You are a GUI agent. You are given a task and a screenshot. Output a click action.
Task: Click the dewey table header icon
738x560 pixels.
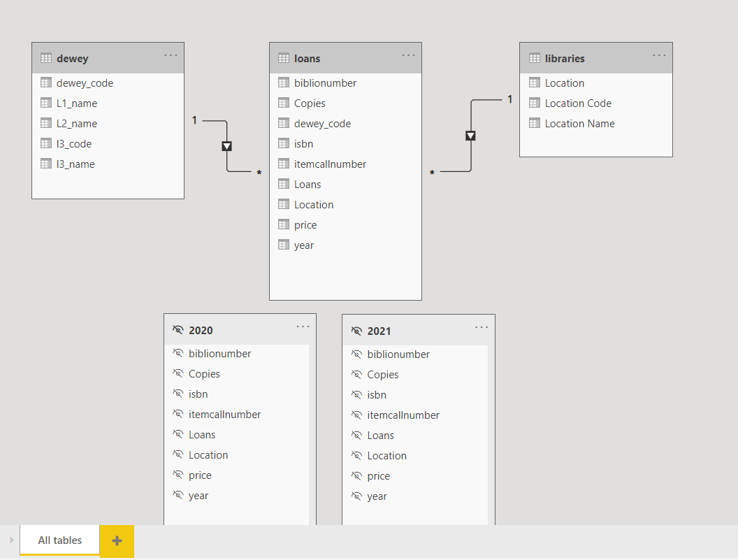coord(46,59)
